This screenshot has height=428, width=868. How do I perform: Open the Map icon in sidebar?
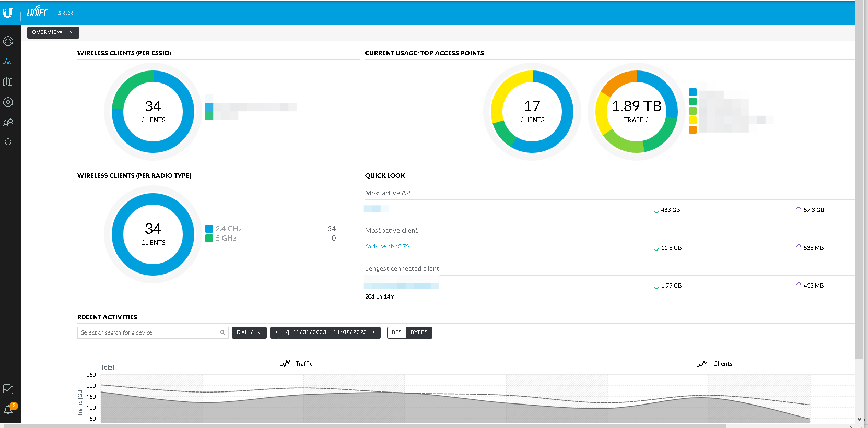pyautogui.click(x=8, y=81)
